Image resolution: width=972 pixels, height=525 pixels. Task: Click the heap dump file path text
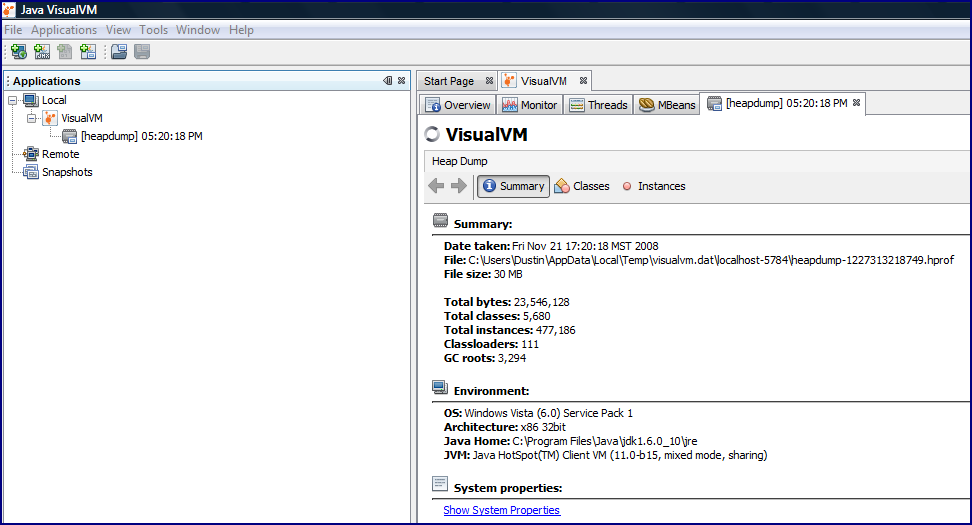(711, 260)
